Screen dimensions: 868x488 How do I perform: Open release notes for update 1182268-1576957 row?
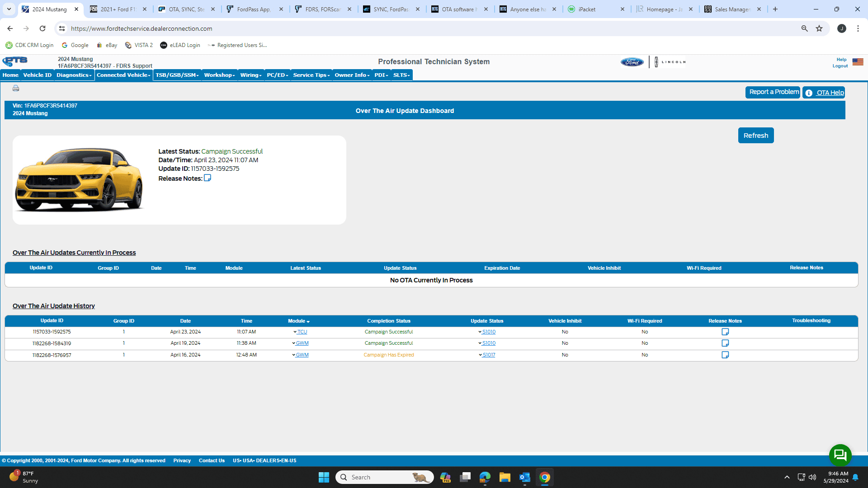(725, 355)
